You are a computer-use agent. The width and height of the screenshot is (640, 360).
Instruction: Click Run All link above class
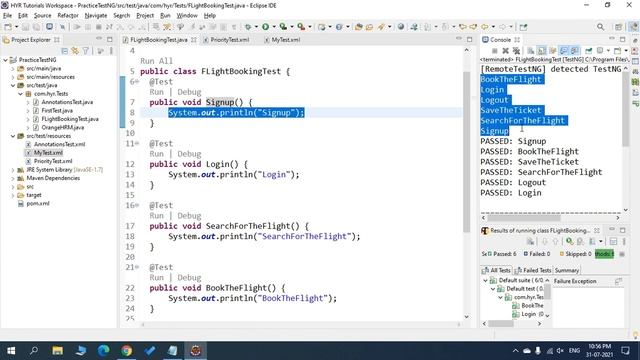point(156,61)
